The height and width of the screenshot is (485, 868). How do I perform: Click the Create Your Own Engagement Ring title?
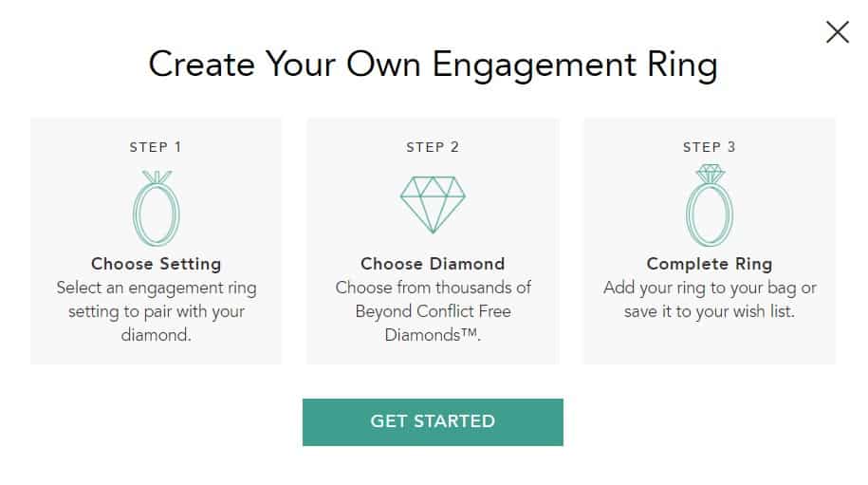tap(433, 65)
